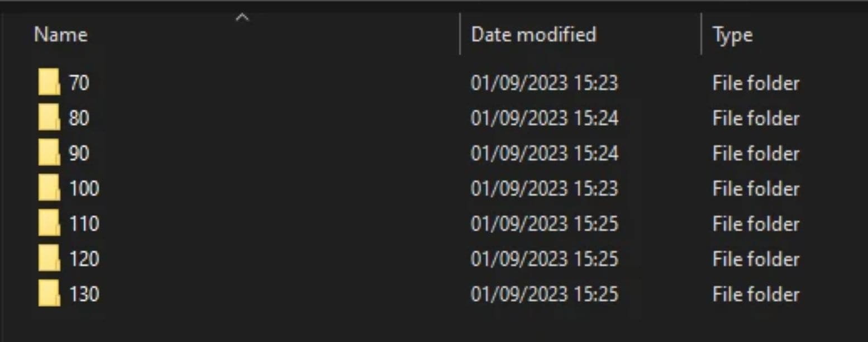The image size is (868, 342).
Task: Select the 100 folder icon
Action: coord(49,188)
